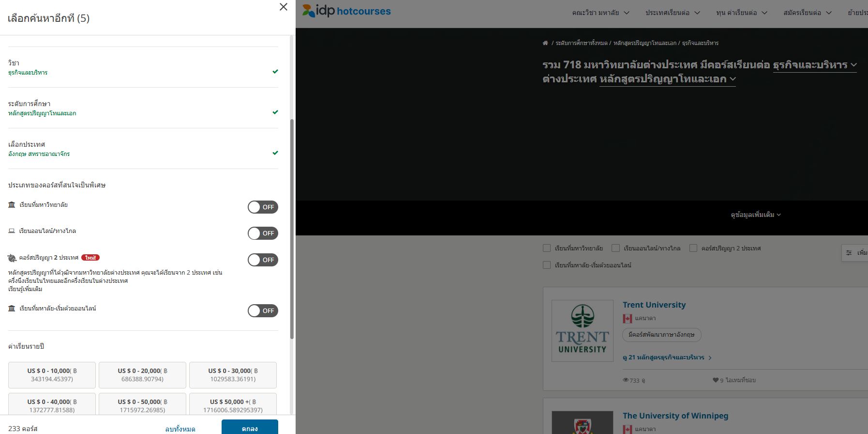Click ดู 21 หลักสูตรธุรกิจและบริหาร link

click(667, 357)
